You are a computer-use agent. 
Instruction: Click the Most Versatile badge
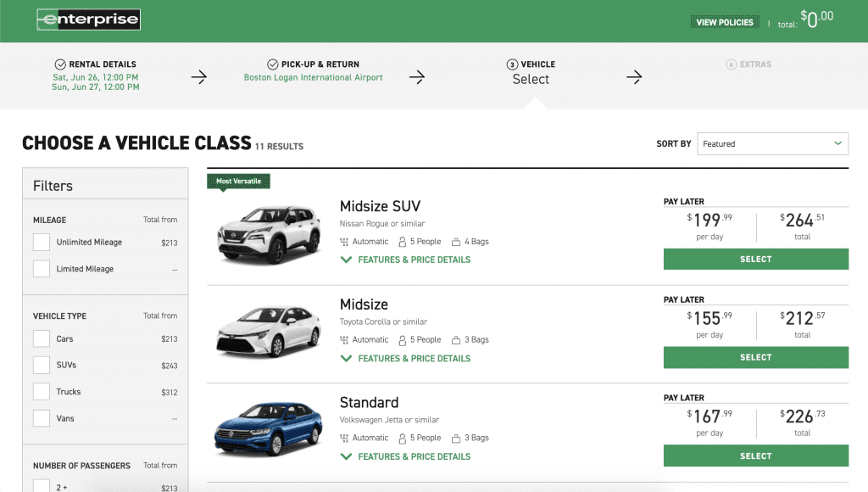tap(238, 182)
